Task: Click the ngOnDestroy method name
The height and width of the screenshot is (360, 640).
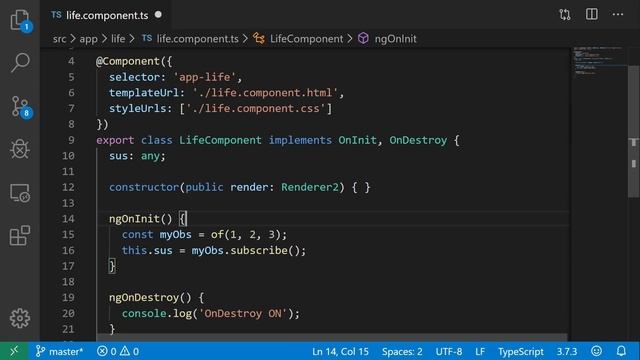Action: [144, 298]
